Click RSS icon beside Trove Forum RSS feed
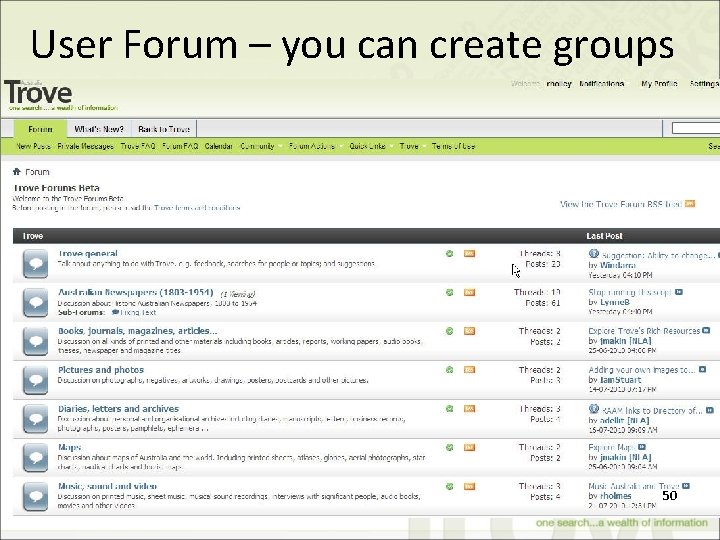 [x=690, y=203]
